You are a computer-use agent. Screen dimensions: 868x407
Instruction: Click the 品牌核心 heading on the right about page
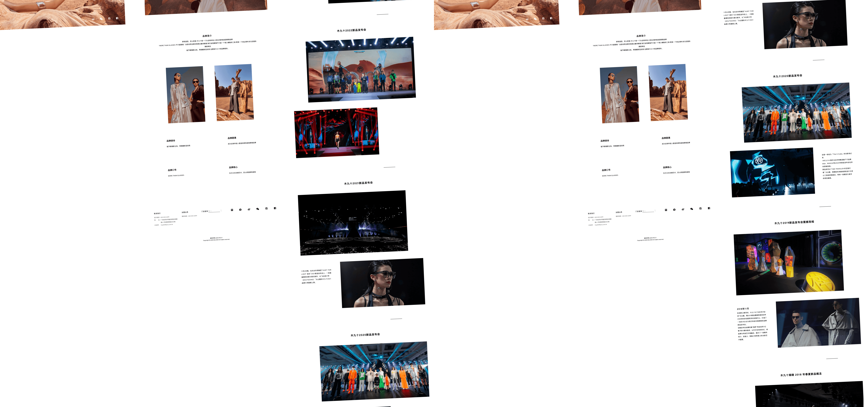point(667,167)
